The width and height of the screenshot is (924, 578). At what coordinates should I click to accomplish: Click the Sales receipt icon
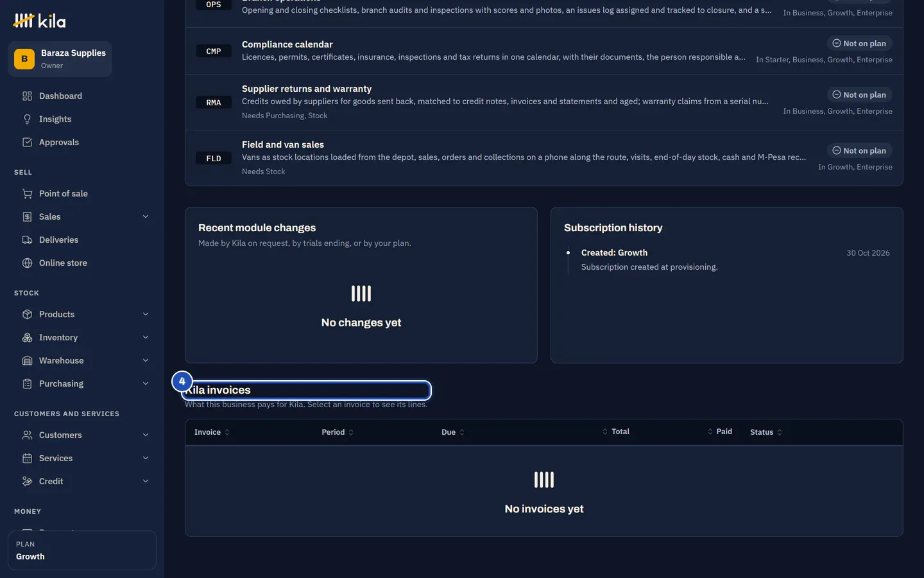pyautogui.click(x=27, y=217)
